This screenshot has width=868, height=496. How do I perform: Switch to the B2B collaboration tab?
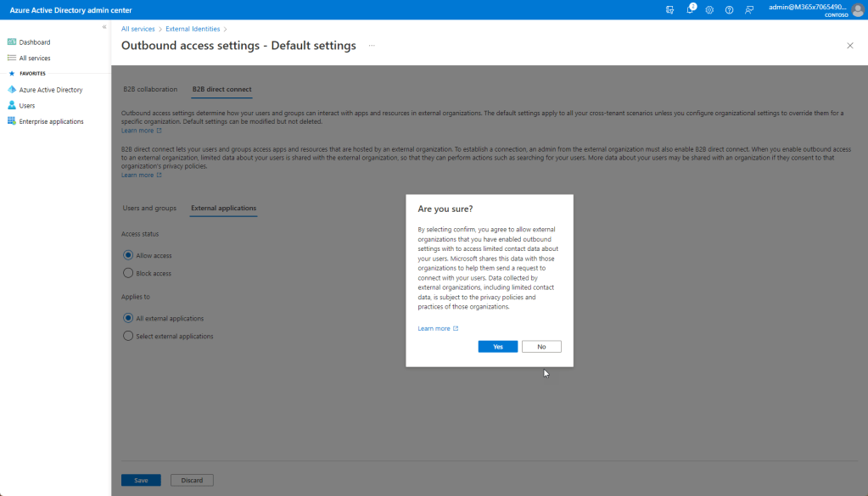150,89
